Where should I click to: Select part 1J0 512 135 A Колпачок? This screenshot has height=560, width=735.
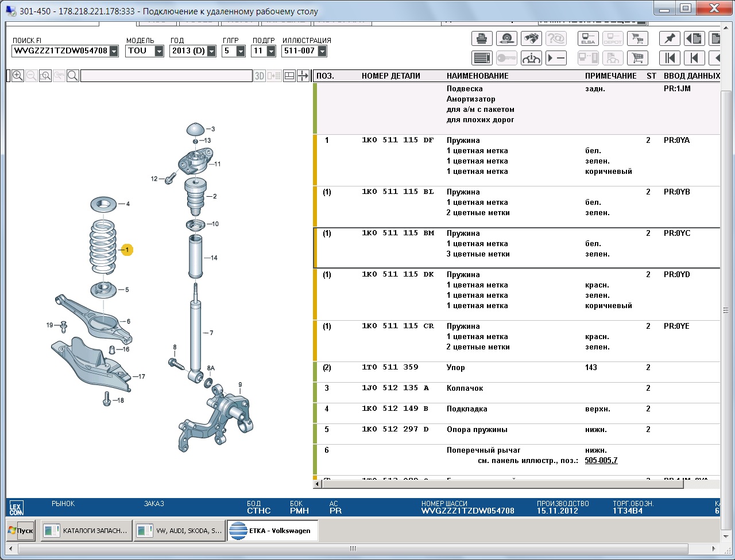click(517, 392)
